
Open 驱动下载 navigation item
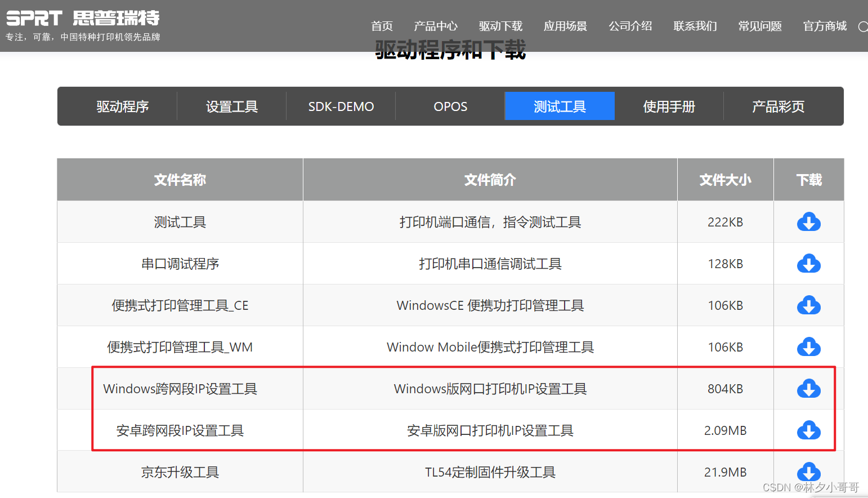coord(500,26)
